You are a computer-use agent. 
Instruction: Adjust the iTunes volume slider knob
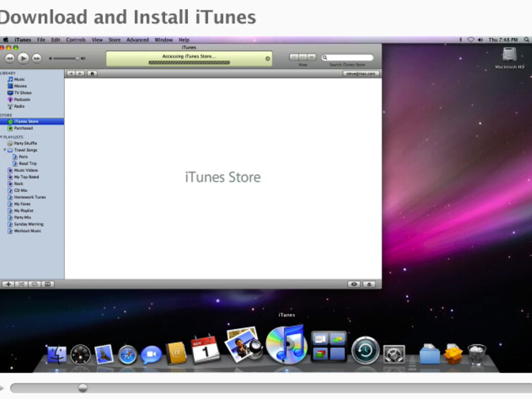[77, 58]
